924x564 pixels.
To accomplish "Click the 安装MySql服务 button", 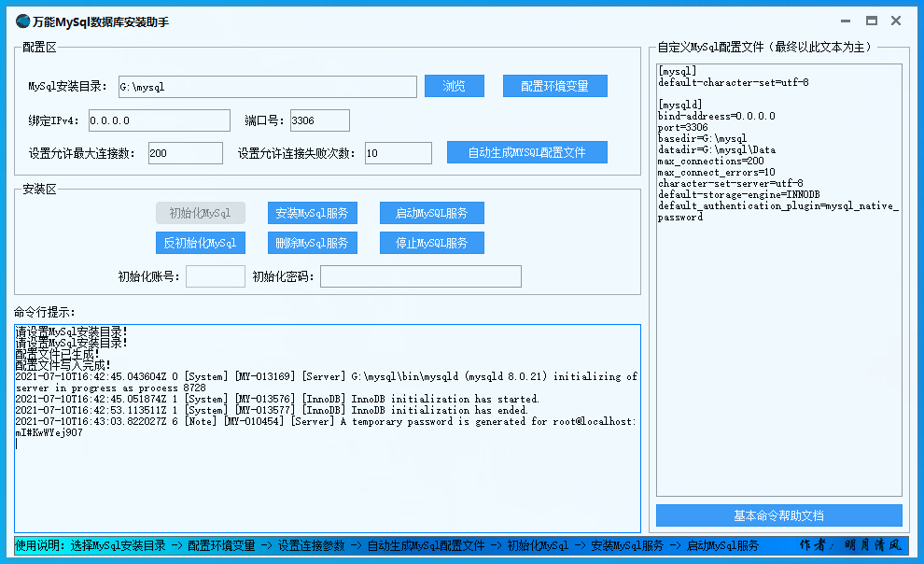I will (x=312, y=213).
